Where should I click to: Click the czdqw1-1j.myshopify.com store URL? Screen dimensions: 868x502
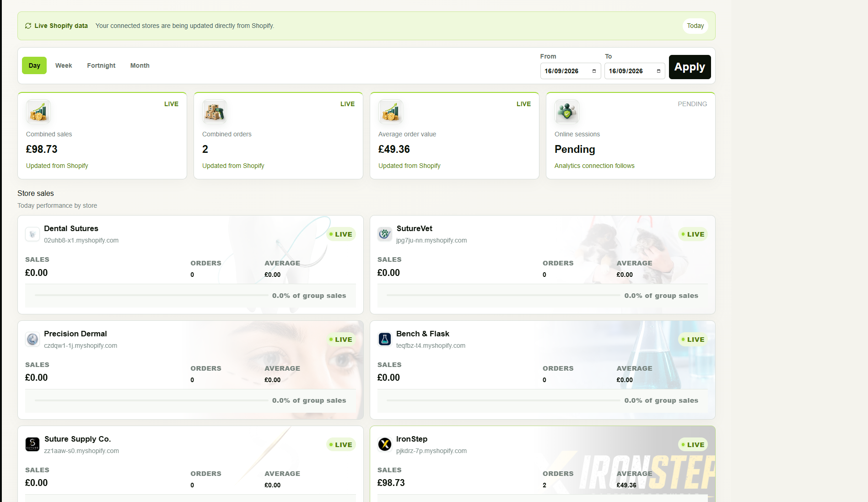(81, 345)
